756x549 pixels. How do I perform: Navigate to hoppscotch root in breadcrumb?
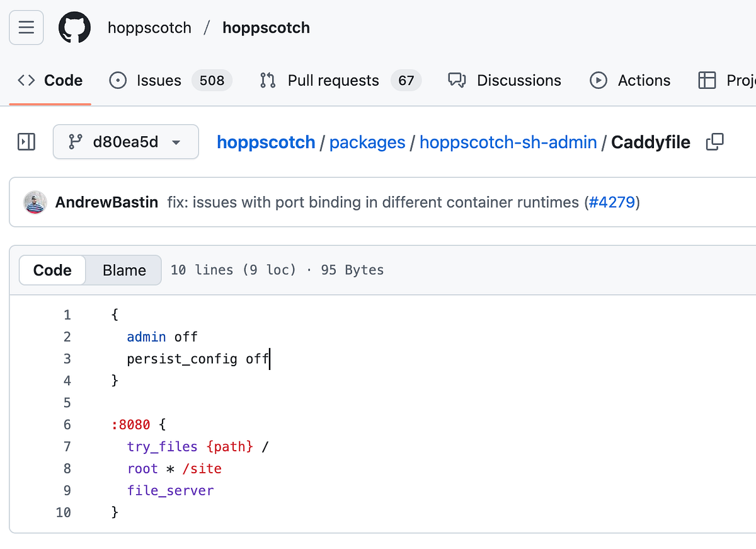[x=266, y=142]
